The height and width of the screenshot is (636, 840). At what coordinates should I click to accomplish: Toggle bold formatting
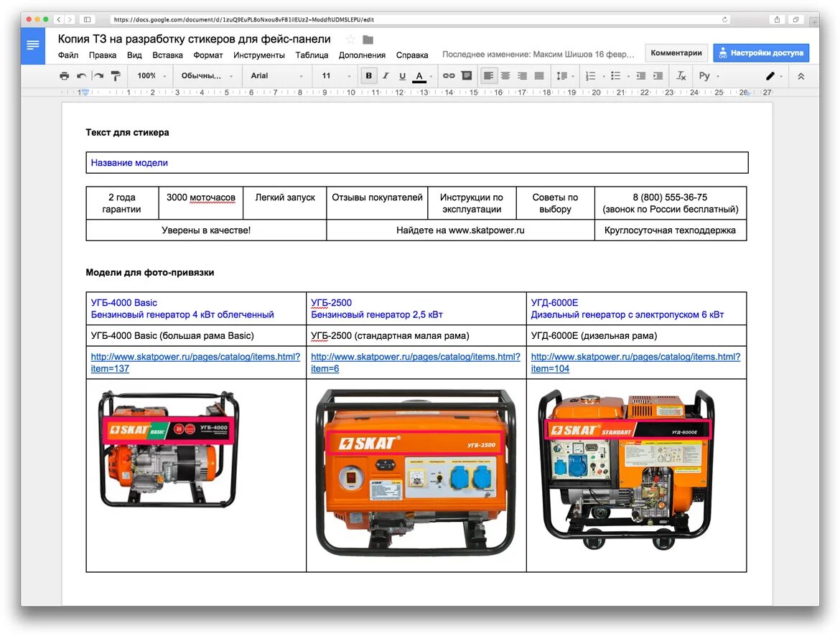pos(368,76)
